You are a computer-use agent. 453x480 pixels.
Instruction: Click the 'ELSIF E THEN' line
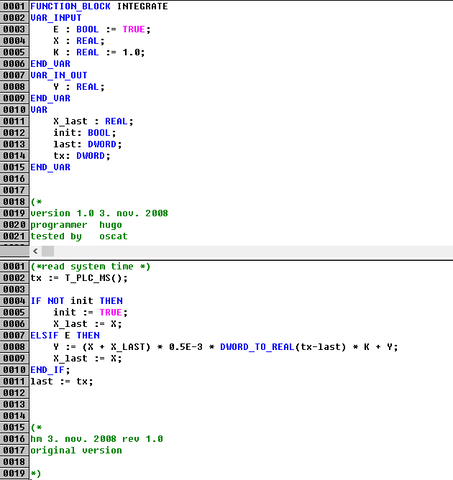[x=65, y=335]
